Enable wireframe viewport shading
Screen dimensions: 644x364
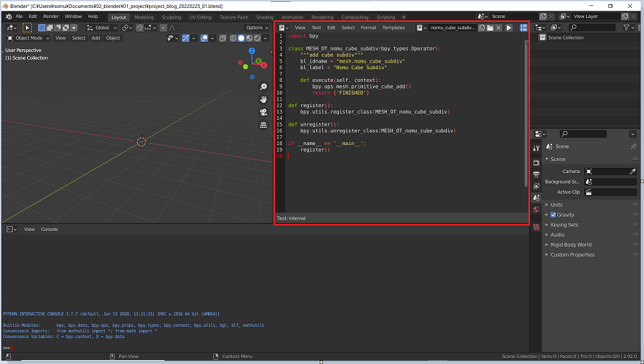coord(233,38)
